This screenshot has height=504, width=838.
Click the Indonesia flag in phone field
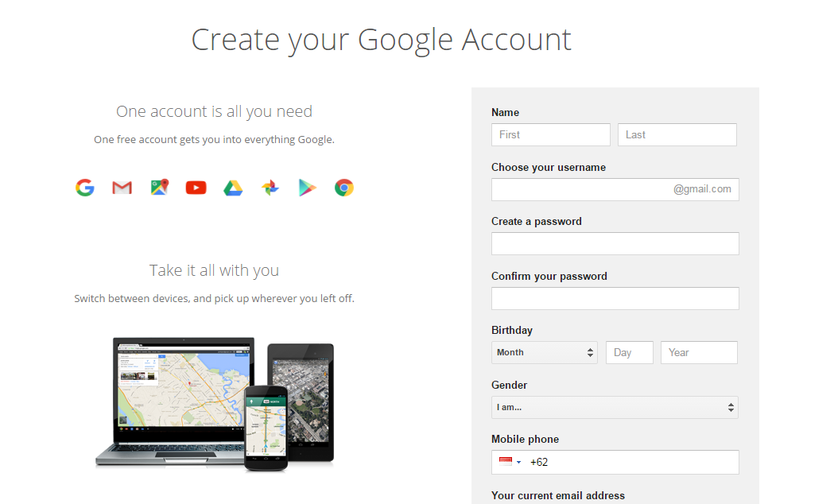click(506, 462)
